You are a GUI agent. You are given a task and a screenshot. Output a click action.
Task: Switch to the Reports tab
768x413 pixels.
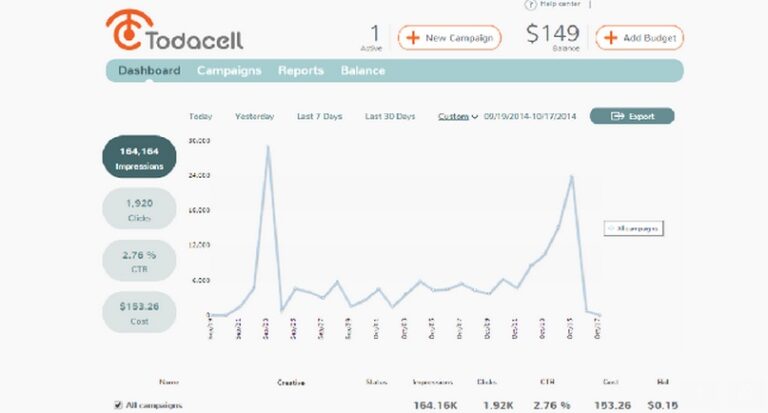pyautogui.click(x=301, y=71)
